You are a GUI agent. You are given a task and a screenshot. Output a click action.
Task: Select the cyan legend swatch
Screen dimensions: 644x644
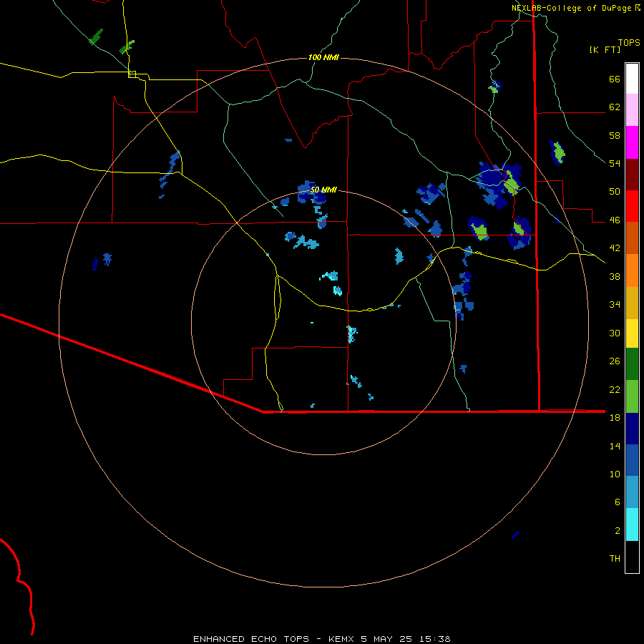click(632, 525)
